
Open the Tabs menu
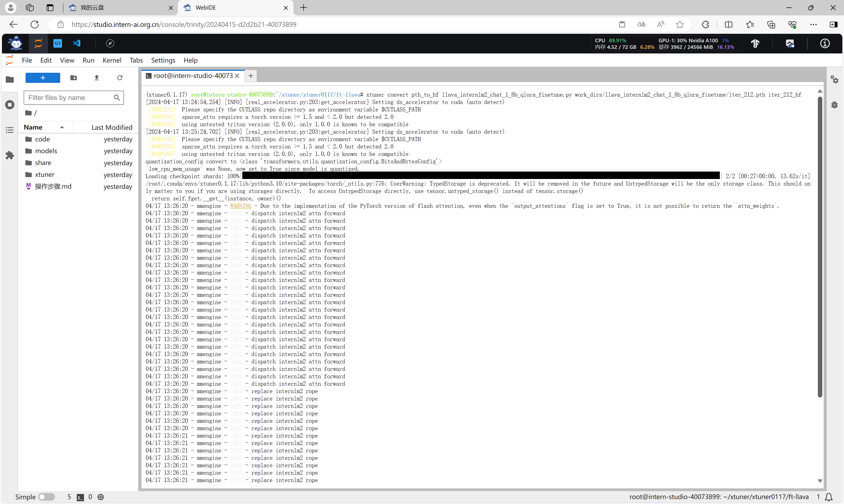[136, 60]
